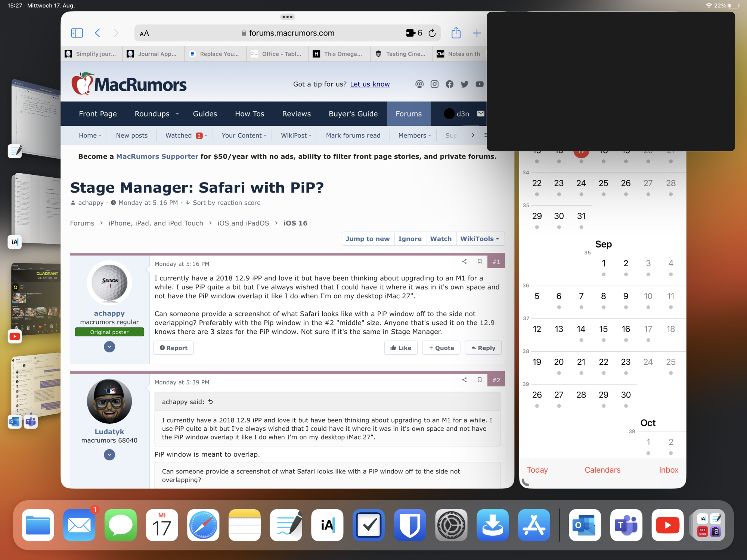
Task: Expand achappy's user details chevron
Action: click(109, 347)
